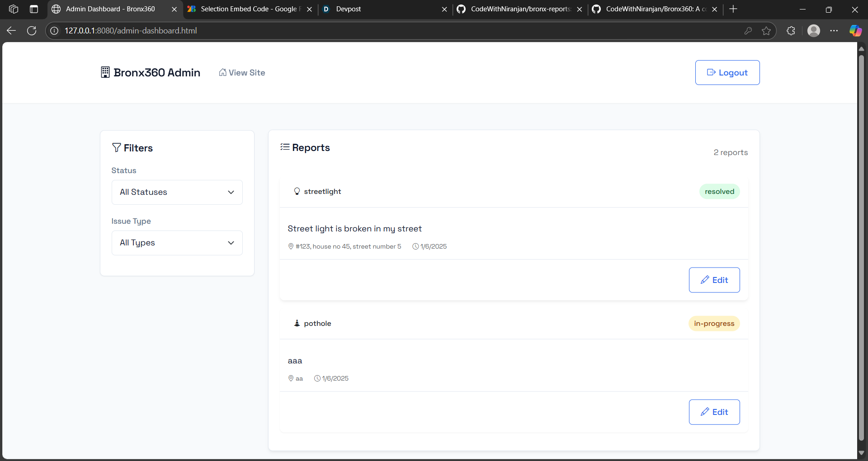Close the bronx-reports GitHub tab

point(580,9)
